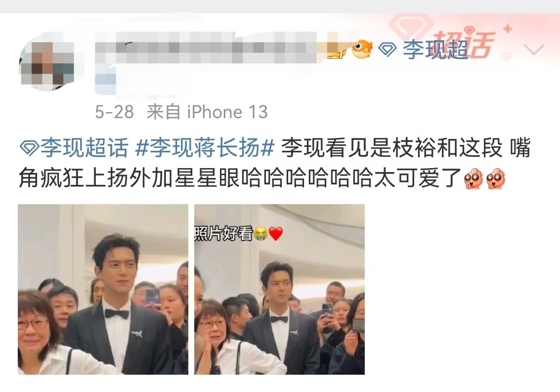The width and height of the screenshot is (560, 392).
Task: Click the small blurred tag under username
Action: pos(106,81)
